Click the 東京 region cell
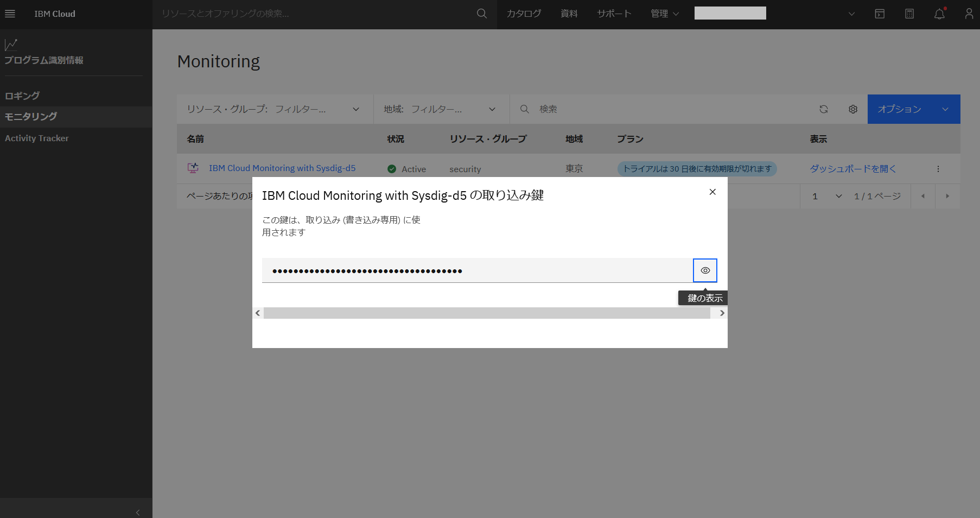 pos(574,169)
